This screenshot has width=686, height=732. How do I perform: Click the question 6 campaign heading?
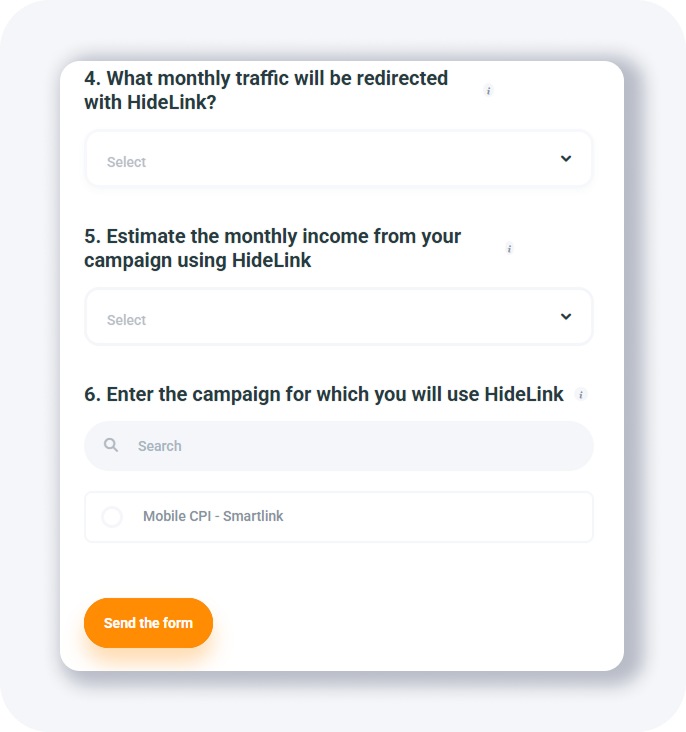[324, 394]
